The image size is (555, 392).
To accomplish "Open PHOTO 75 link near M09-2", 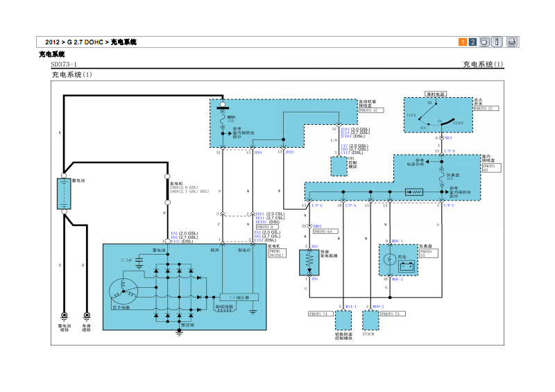I will coord(393,314).
